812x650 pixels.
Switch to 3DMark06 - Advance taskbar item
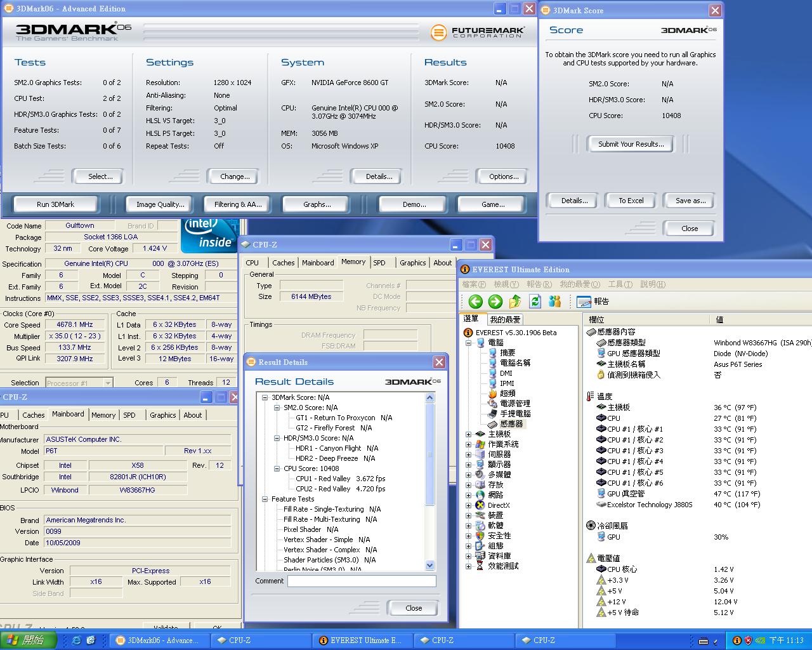tap(159, 640)
